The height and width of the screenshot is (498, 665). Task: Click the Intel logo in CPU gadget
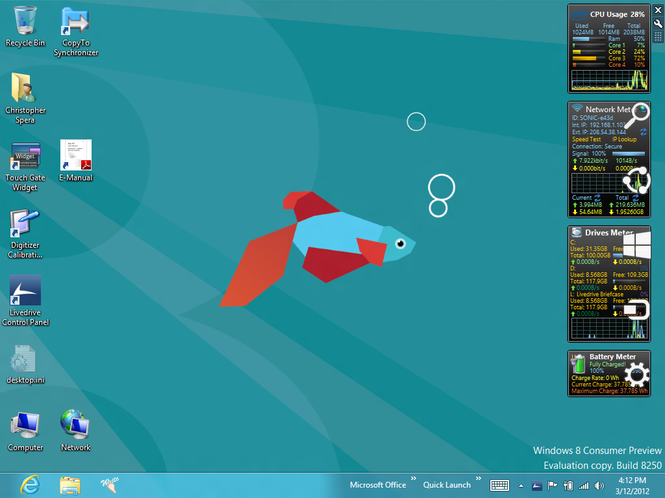pyautogui.click(x=579, y=14)
